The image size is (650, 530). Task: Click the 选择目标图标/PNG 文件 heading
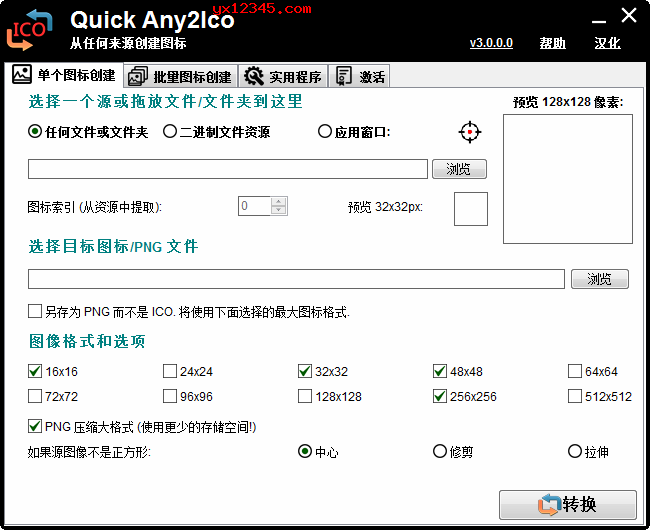pos(113,247)
